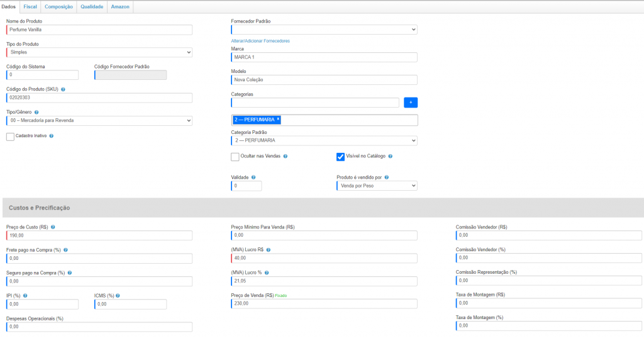Click help icon for Frete pago na Compra

pos(65,250)
